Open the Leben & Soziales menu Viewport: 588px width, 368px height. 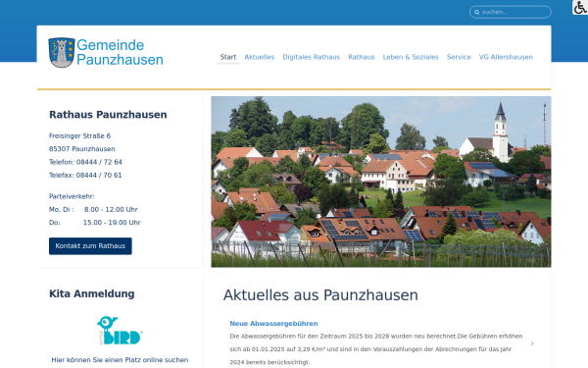pyautogui.click(x=411, y=57)
